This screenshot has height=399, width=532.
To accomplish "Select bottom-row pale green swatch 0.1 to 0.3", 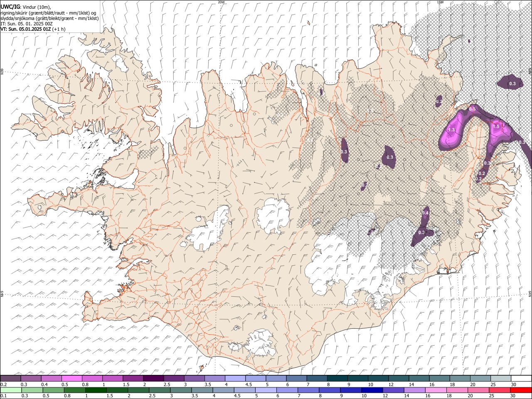I will coord(10,390).
